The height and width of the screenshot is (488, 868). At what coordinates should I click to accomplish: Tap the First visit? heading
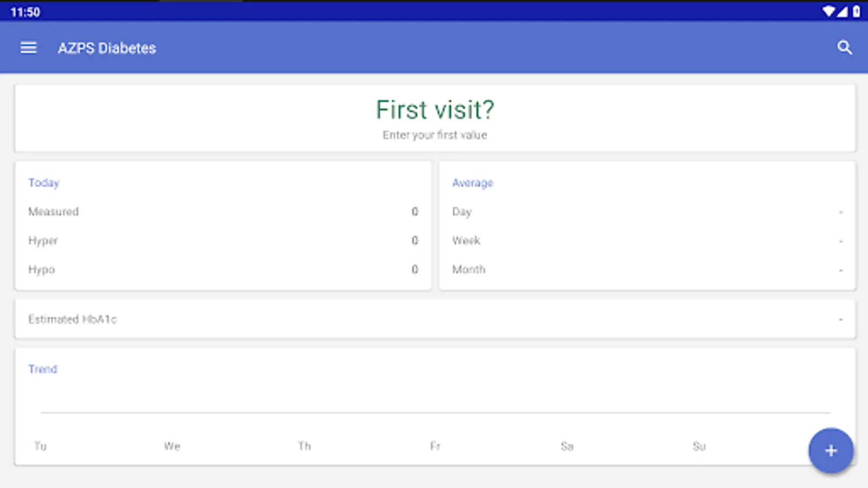pyautogui.click(x=435, y=110)
